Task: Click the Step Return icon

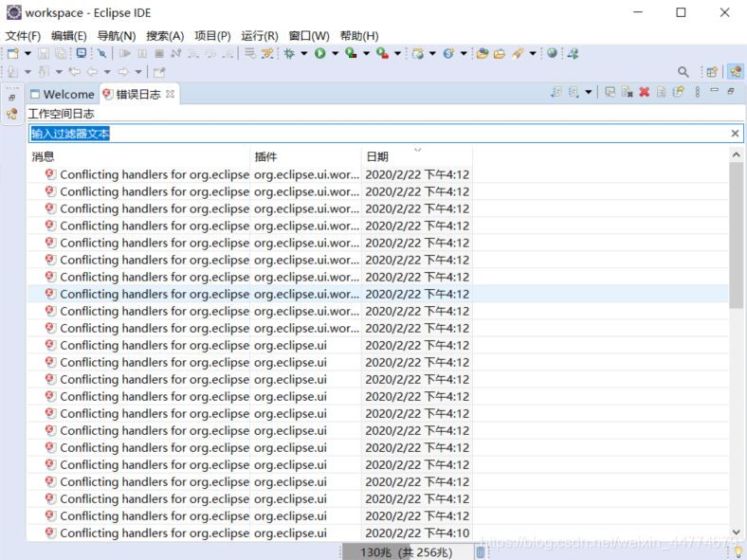Action: pyautogui.click(x=228, y=53)
